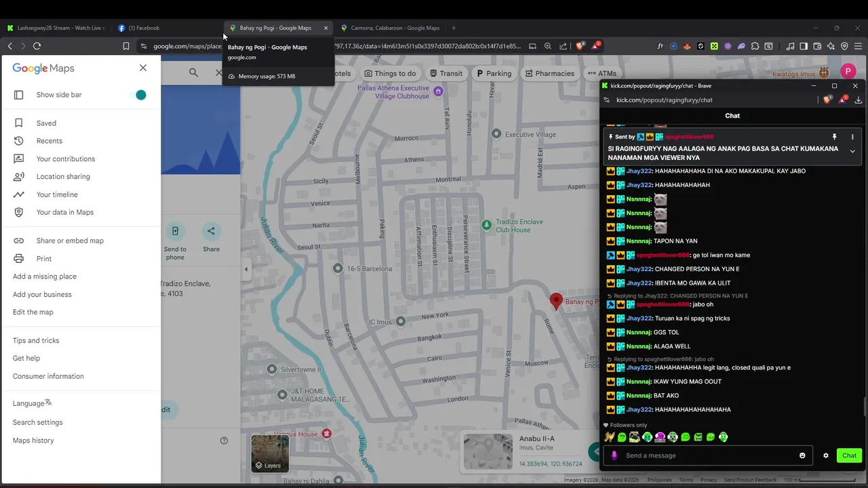Screen dimensions: 868x488
Task: Click the 16-5 Barcelona map marker
Action: tap(338, 268)
